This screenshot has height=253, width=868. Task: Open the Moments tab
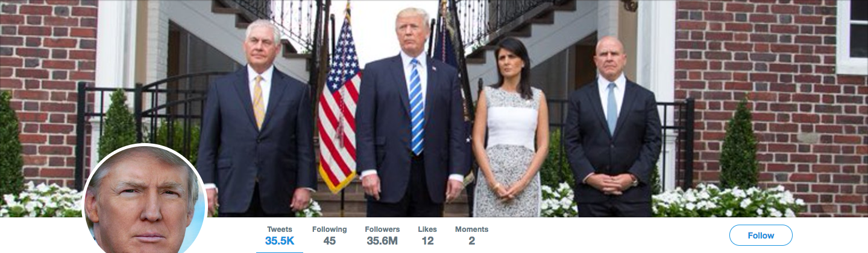(x=471, y=235)
